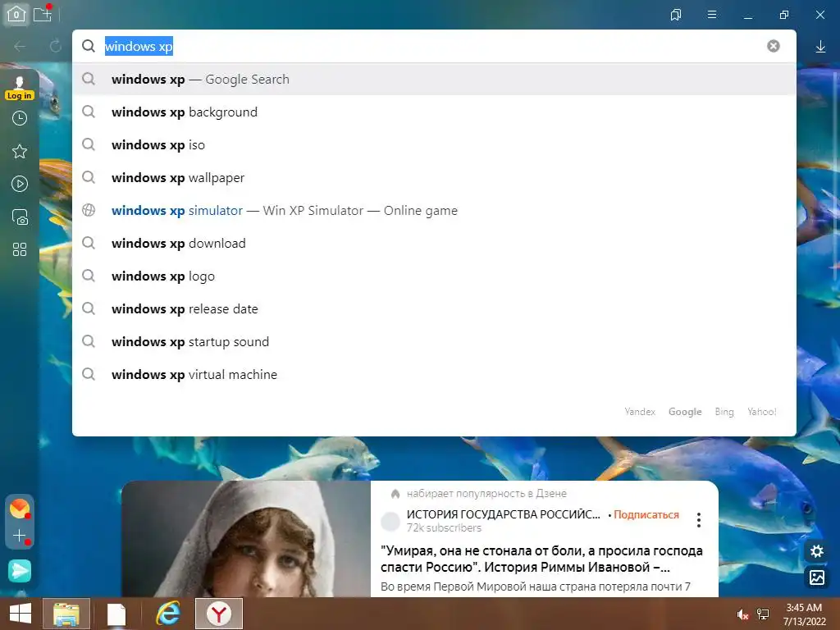This screenshot has width=840, height=630.
Task: Select 'windows xp startup sound' suggestion
Action: (434, 342)
